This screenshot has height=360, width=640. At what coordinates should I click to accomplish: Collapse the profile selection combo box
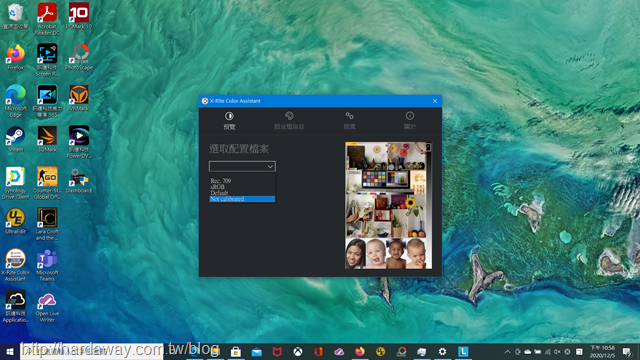242,166
